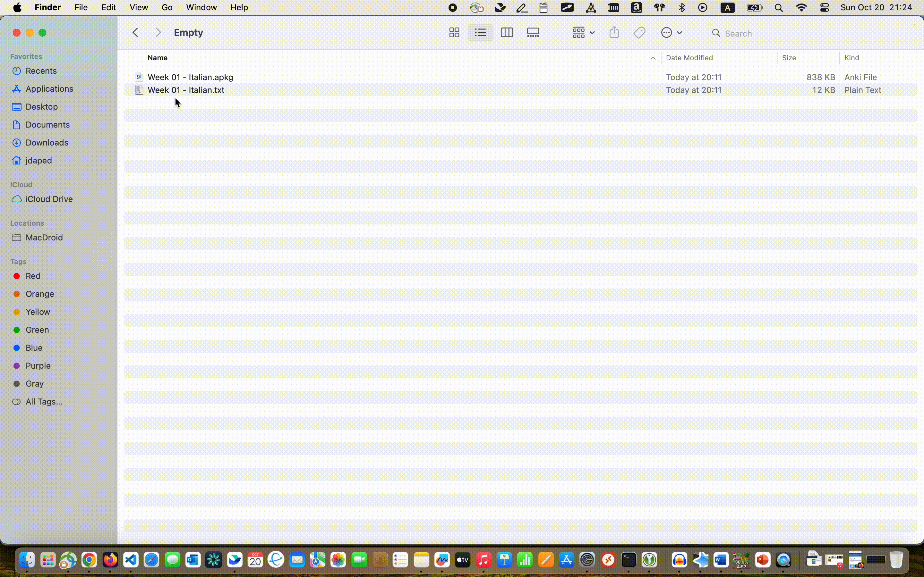Switch to gallery view mode
The image size is (924, 577).
533,33
